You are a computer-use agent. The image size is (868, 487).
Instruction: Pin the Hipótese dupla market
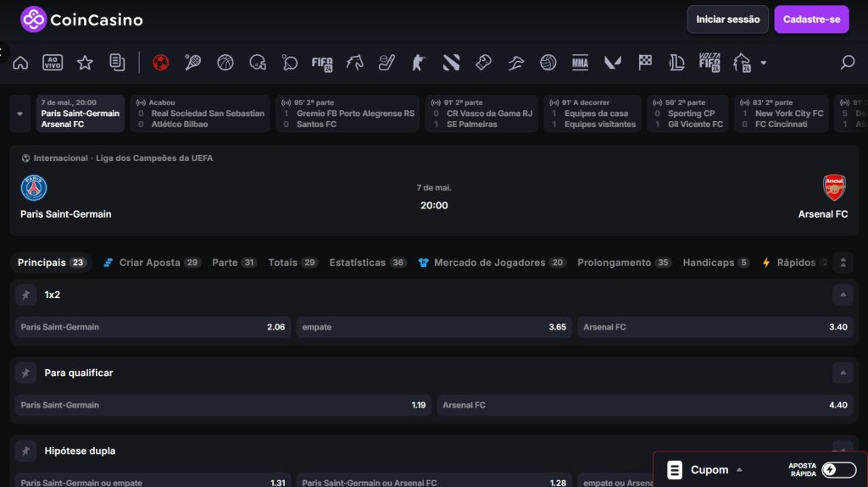tap(25, 451)
